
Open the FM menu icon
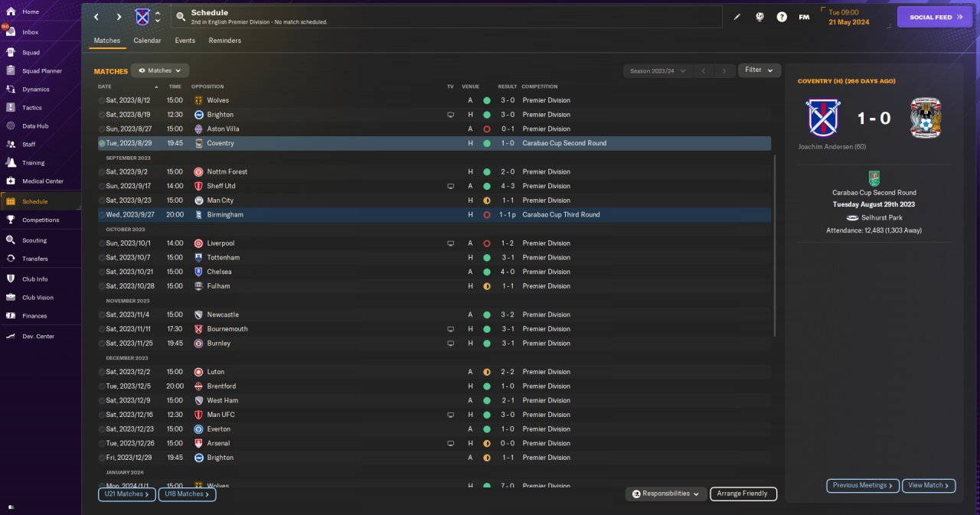tap(804, 17)
